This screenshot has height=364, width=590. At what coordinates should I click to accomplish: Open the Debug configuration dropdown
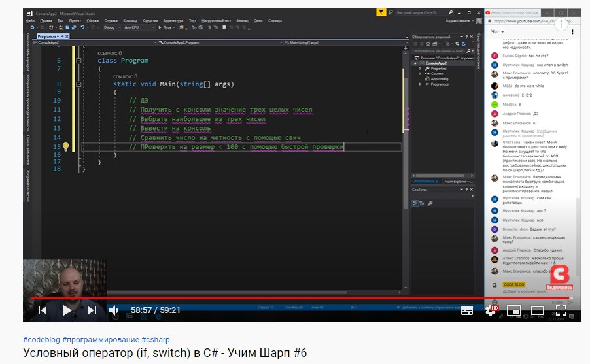pyautogui.click(x=112, y=27)
